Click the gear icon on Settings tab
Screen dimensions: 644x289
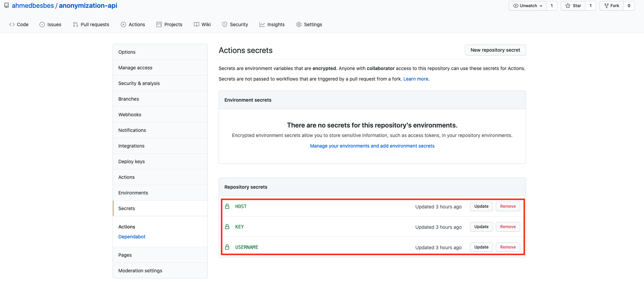click(x=299, y=24)
